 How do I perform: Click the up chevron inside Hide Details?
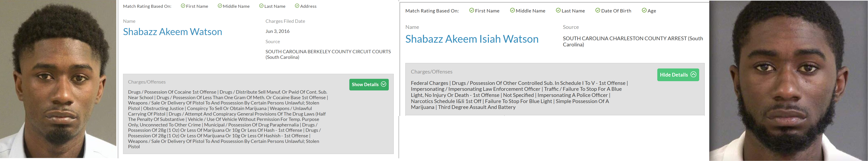coord(693,74)
